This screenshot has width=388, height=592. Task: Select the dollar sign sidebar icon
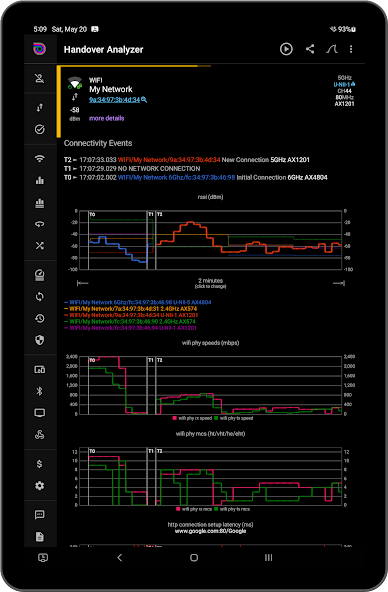40,464
